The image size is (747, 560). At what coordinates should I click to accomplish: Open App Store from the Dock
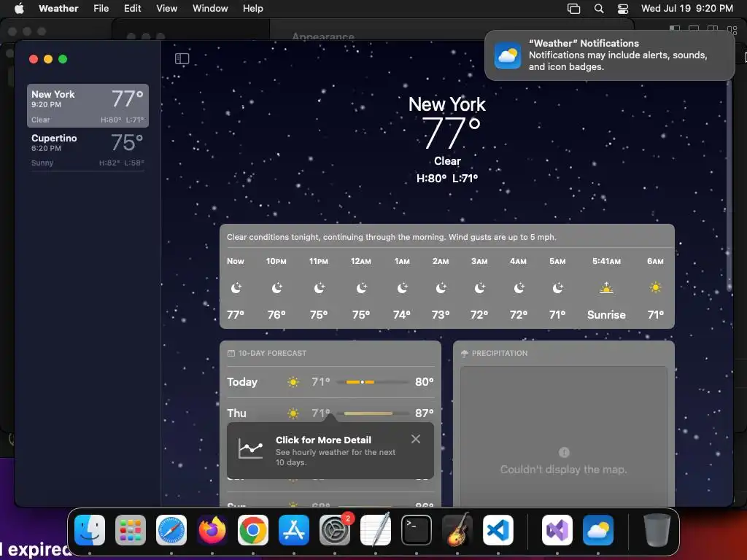pos(294,529)
